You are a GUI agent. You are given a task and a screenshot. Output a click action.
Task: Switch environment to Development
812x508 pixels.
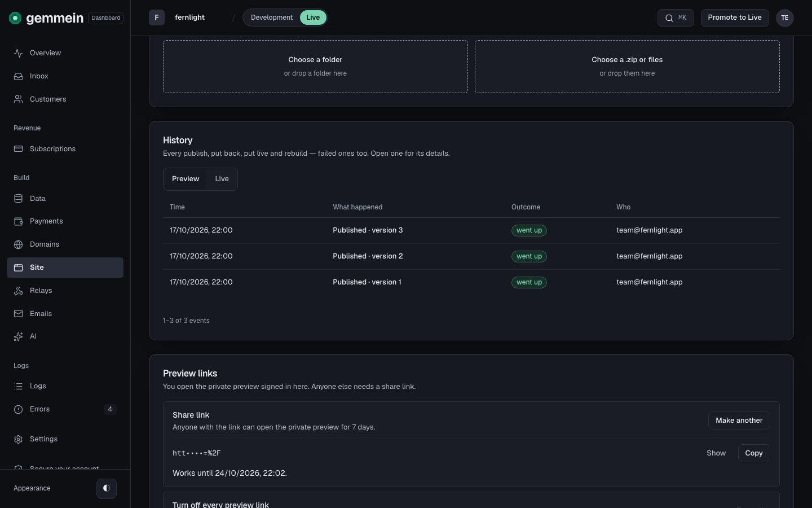pos(272,17)
